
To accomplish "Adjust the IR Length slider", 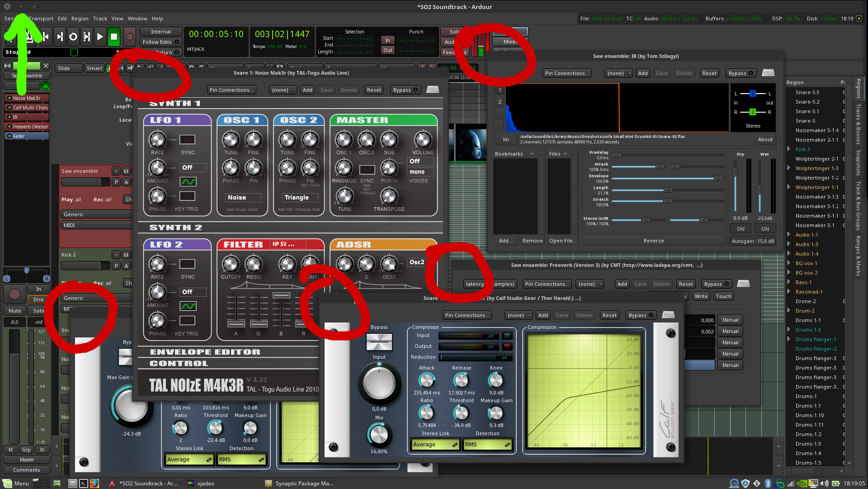I will pos(668,190).
